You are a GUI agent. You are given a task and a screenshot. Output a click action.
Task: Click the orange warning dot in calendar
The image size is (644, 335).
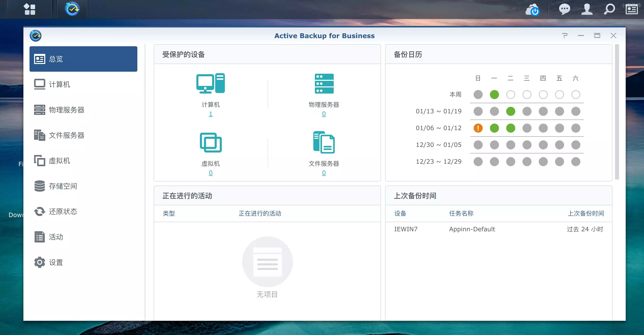[478, 128]
